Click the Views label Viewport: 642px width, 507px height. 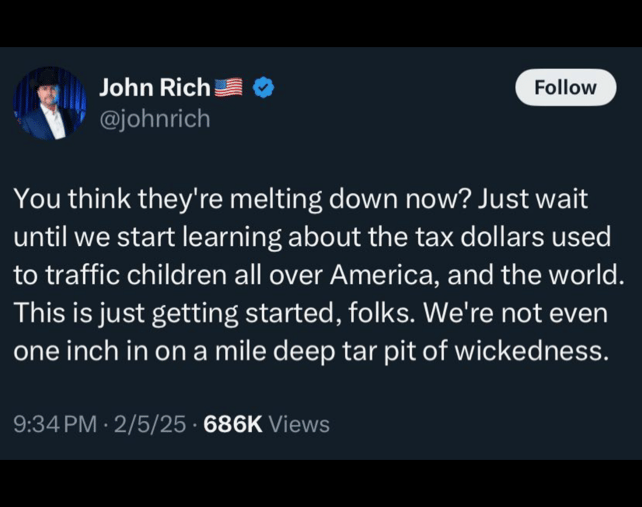click(299, 424)
